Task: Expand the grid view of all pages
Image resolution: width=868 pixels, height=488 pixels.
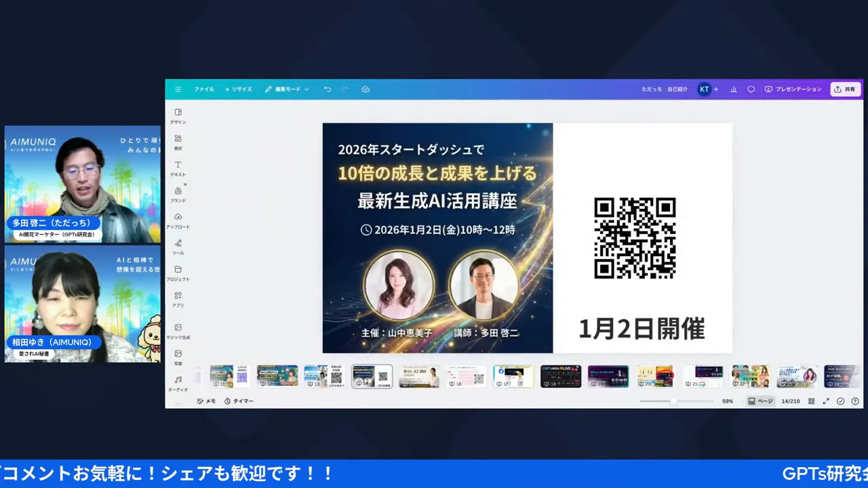Action: pos(811,401)
